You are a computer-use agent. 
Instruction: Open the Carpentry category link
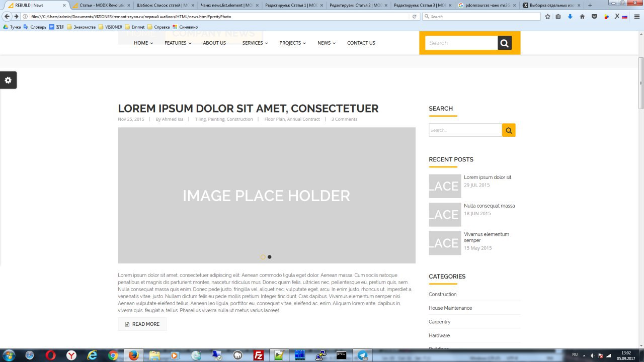[x=440, y=322]
